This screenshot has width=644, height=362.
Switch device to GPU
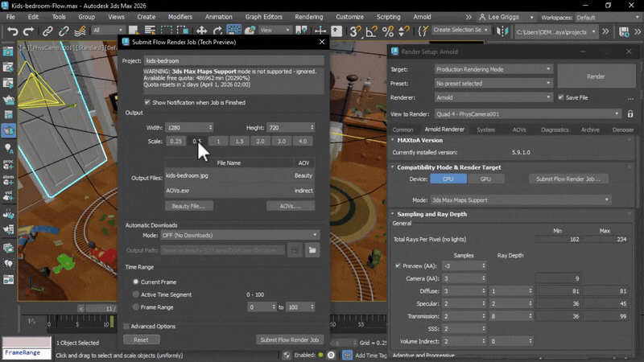click(x=485, y=179)
